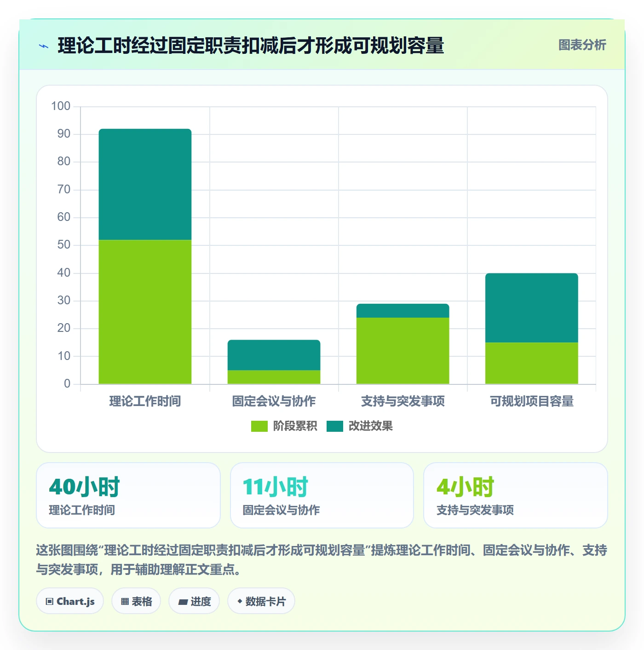Open the 11小时 固定会议与协作 card
This screenshot has width=644, height=650.
(x=322, y=495)
